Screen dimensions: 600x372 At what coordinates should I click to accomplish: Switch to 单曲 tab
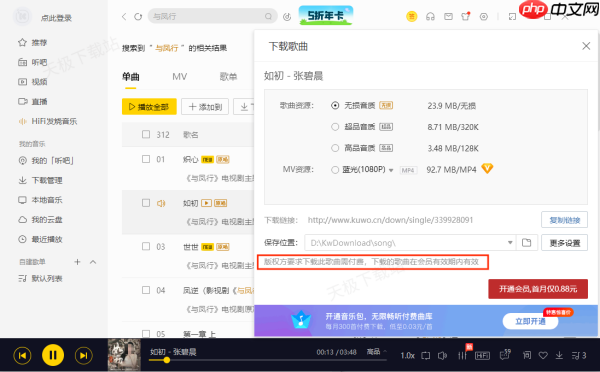(130, 77)
